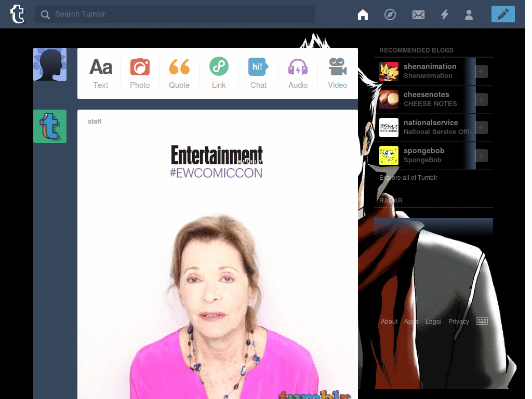Follow shenanimation with plus button
Screen dimensions: 532x399
pos(481,71)
